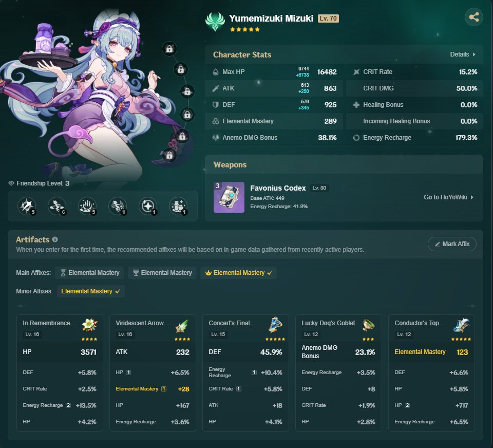This screenshot has width=493, height=448.
Task: Open the first locked constellation node
Action: tap(169, 49)
